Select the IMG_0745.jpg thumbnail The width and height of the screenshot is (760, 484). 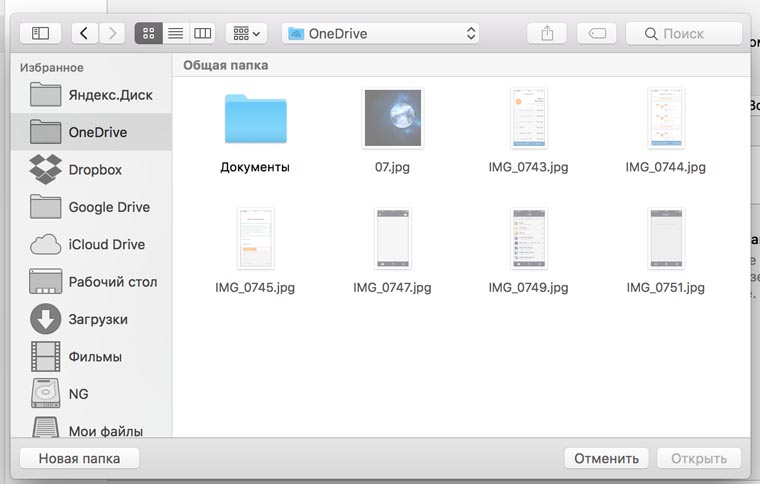click(255, 238)
